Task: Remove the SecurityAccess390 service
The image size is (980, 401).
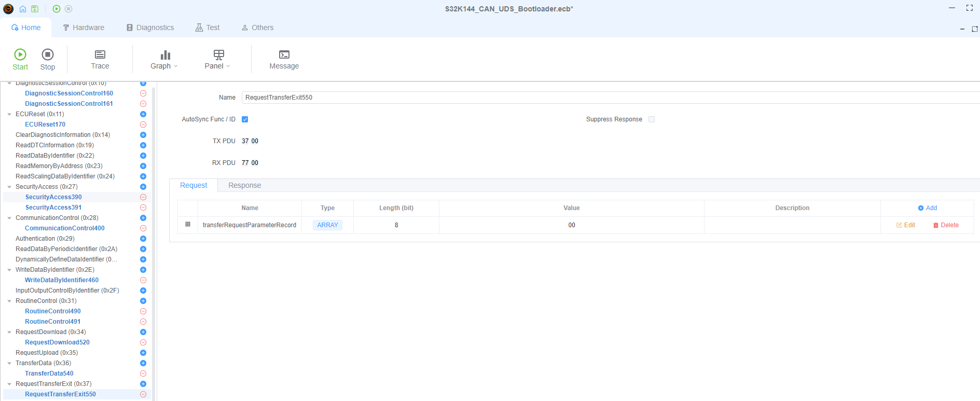Action: [143, 197]
